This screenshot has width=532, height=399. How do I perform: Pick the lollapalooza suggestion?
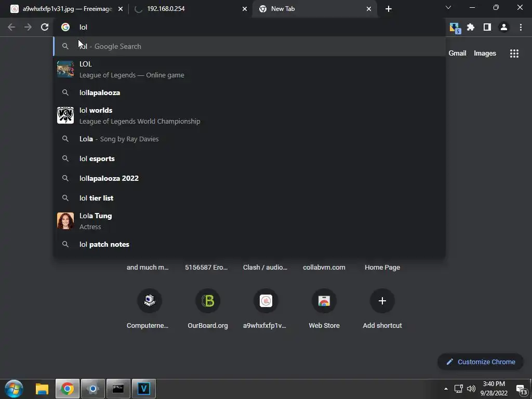click(x=249, y=92)
